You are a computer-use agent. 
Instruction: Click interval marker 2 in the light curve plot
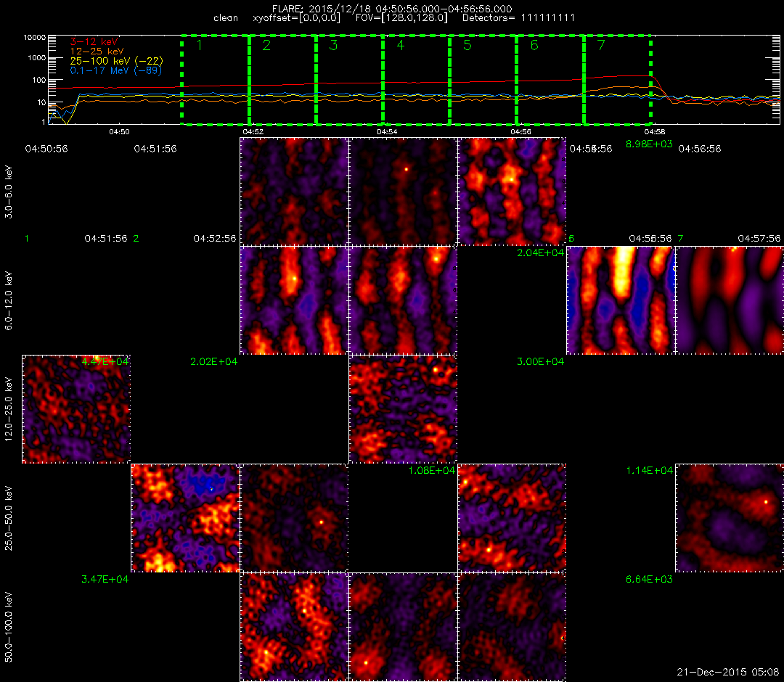point(266,46)
